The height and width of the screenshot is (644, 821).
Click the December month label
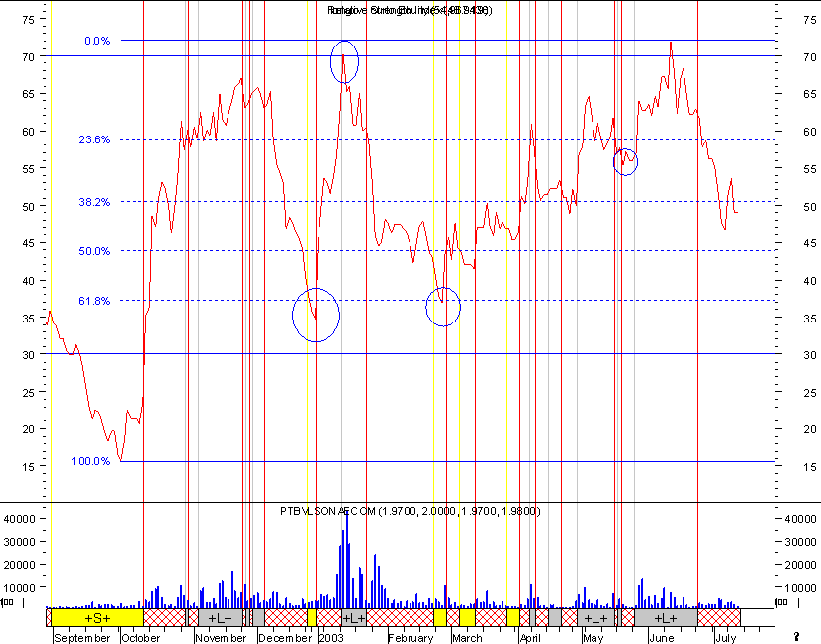[285, 638]
